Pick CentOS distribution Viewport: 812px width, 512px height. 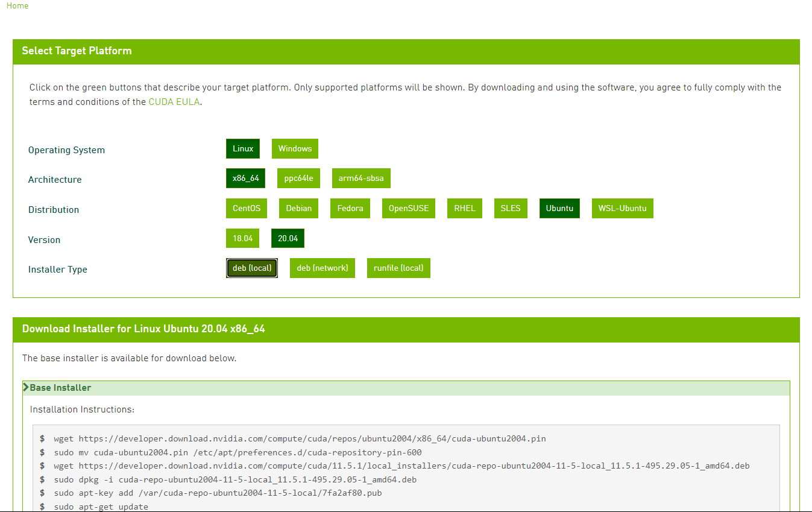(x=247, y=208)
